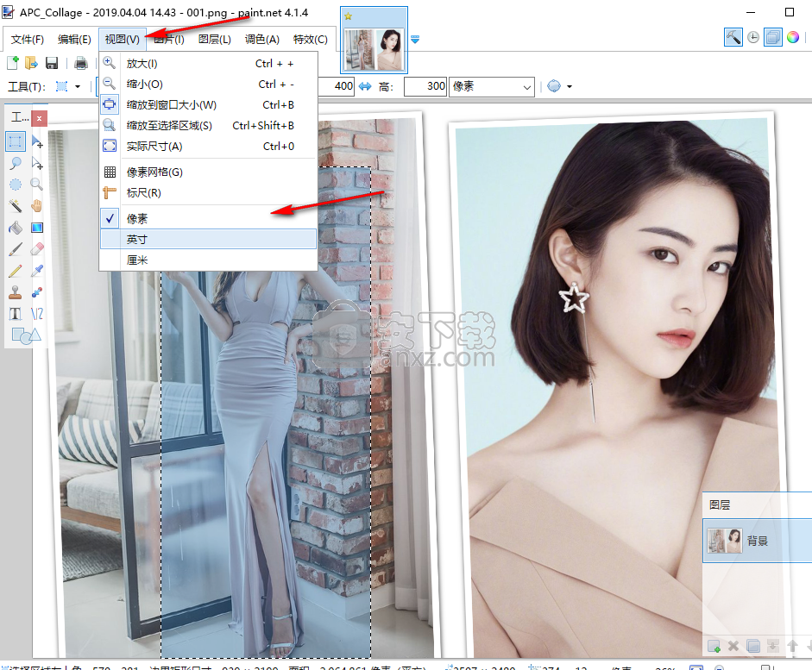Screen dimensions: 812x670
Task: Open the 图层(L) menu
Action: pos(214,40)
